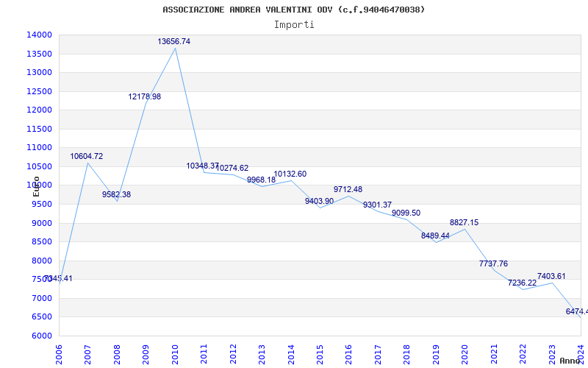Select the y-axis tick label 11500

pyautogui.click(x=39, y=130)
